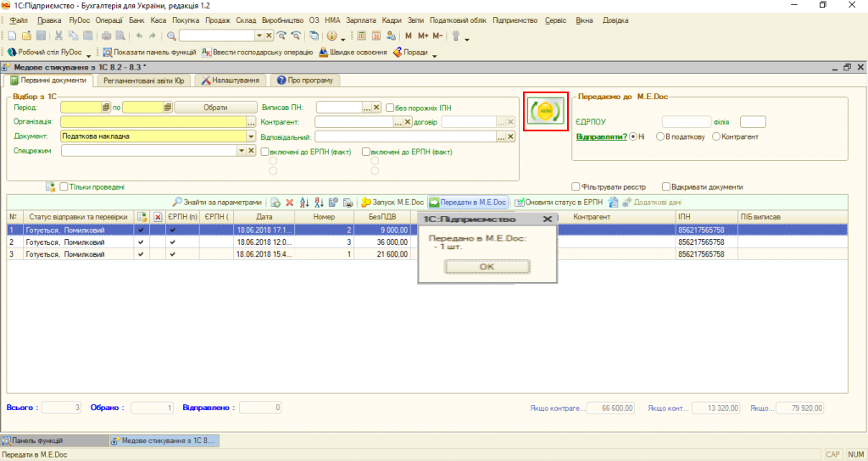Viewport: 868px width, 461px height.
Task: Expand the Документ dropdown
Action: click(251, 136)
